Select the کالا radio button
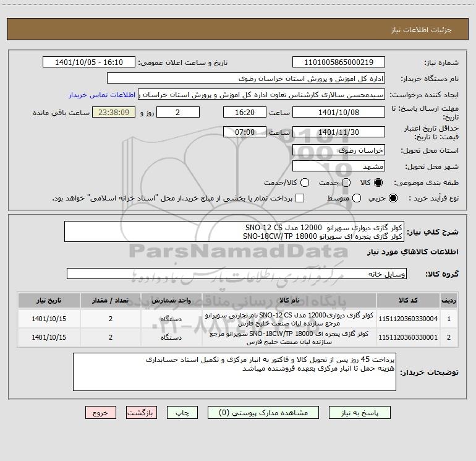 (x=378, y=183)
